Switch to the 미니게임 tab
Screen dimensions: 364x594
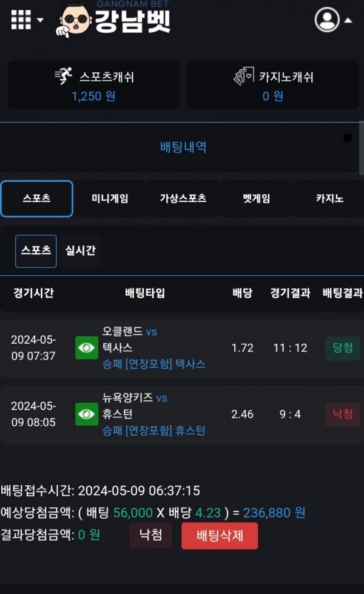[x=110, y=199]
